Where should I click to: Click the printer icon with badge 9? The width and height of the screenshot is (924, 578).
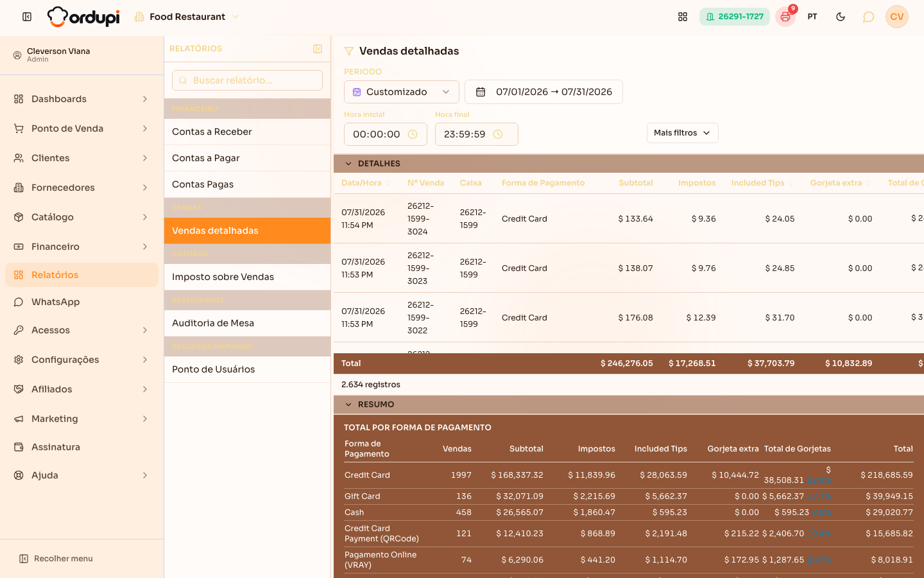pyautogui.click(x=785, y=17)
